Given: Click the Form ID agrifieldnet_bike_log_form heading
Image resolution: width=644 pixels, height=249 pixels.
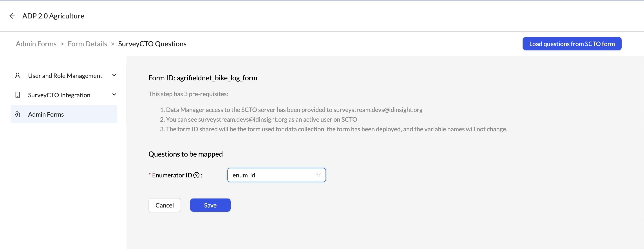Looking at the screenshot, I should tap(203, 78).
